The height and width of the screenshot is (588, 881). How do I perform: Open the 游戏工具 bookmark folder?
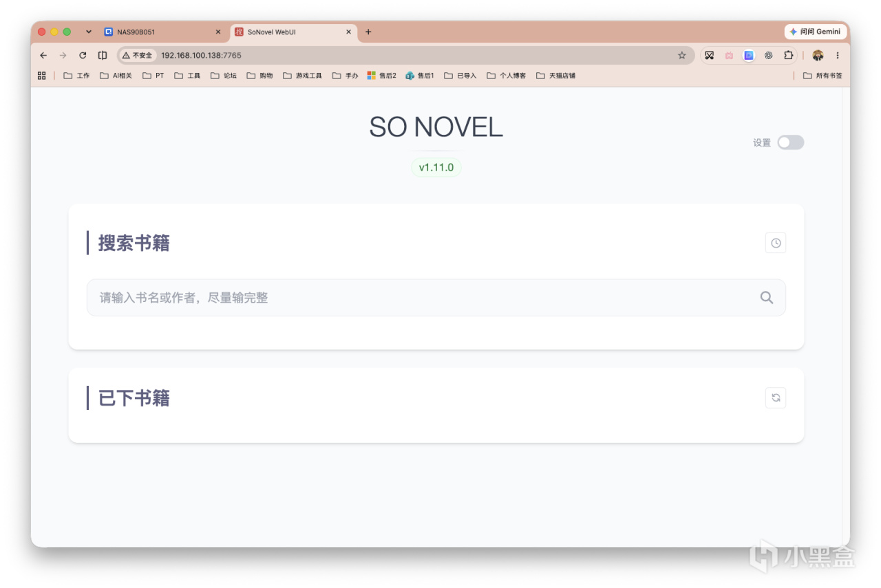(303, 76)
